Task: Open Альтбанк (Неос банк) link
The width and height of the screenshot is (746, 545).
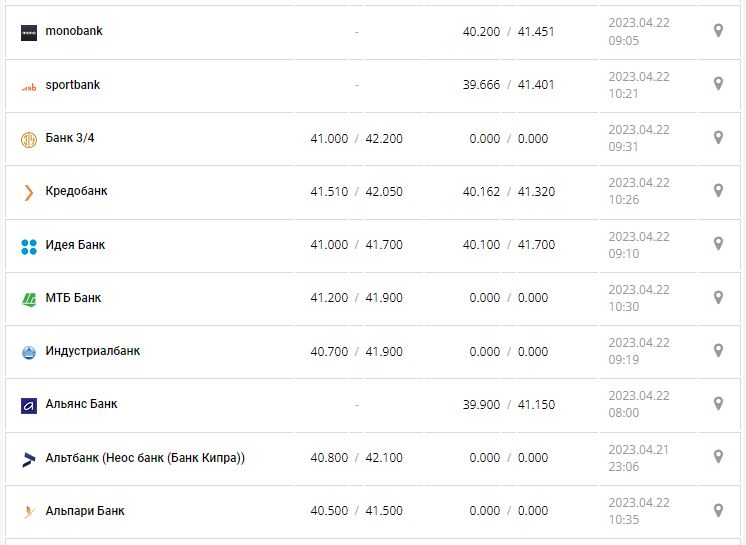Action: tap(145, 458)
